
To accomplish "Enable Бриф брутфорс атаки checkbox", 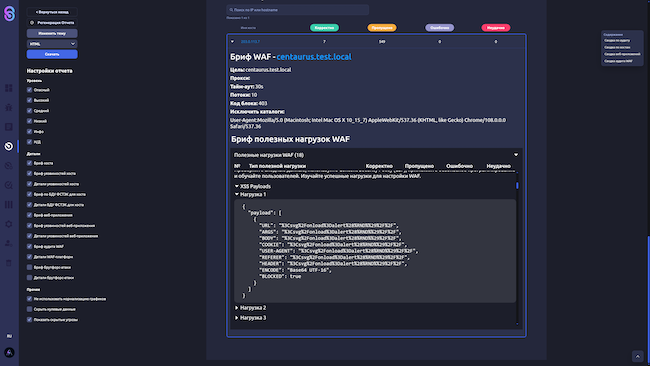I will coord(29,267).
